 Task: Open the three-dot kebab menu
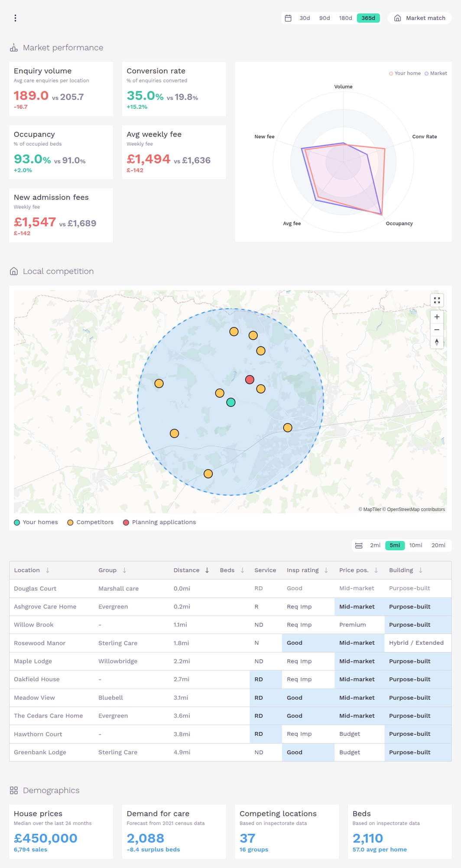(x=15, y=18)
